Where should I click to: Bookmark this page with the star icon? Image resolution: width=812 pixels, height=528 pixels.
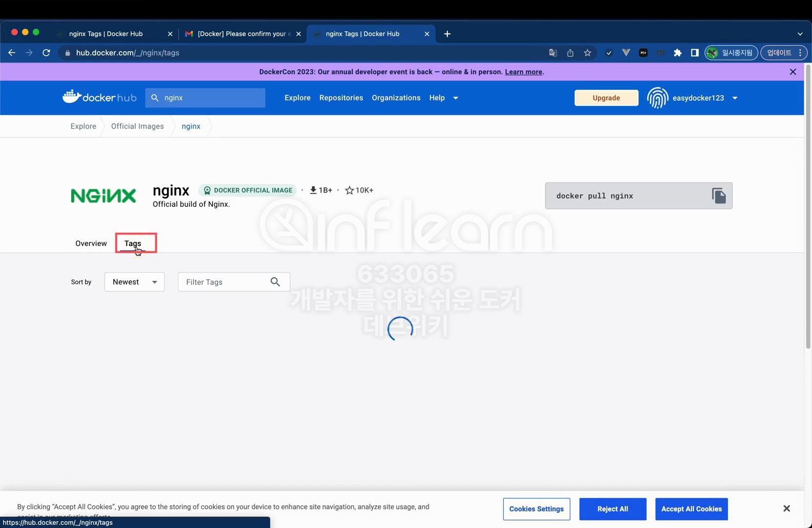point(587,53)
